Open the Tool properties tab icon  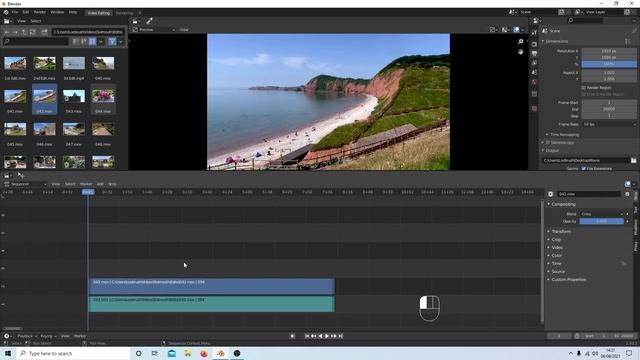(x=534, y=33)
